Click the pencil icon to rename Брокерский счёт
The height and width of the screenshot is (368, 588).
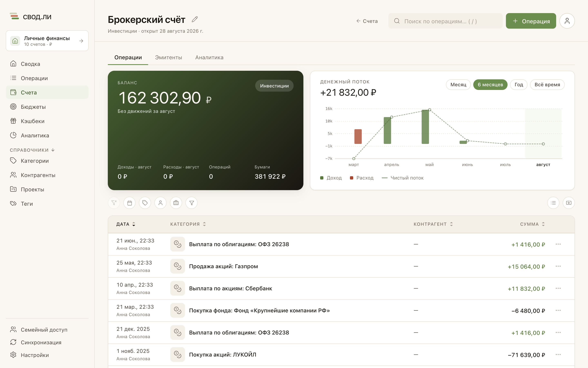pyautogui.click(x=195, y=19)
